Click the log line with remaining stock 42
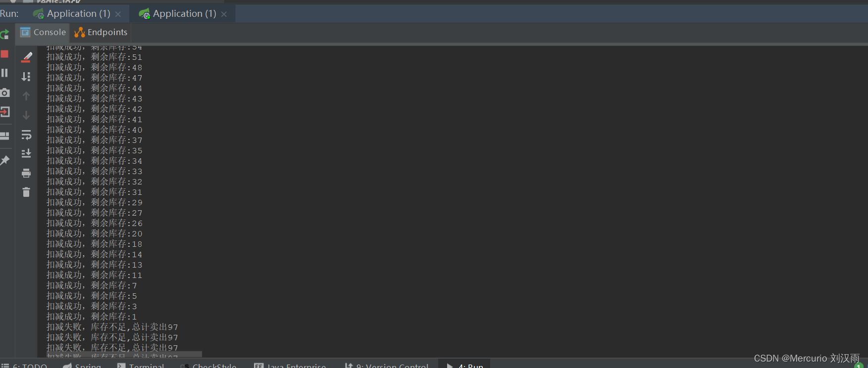Image resolution: width=868 pixels, height=368 pixels. tap(95, 109)
